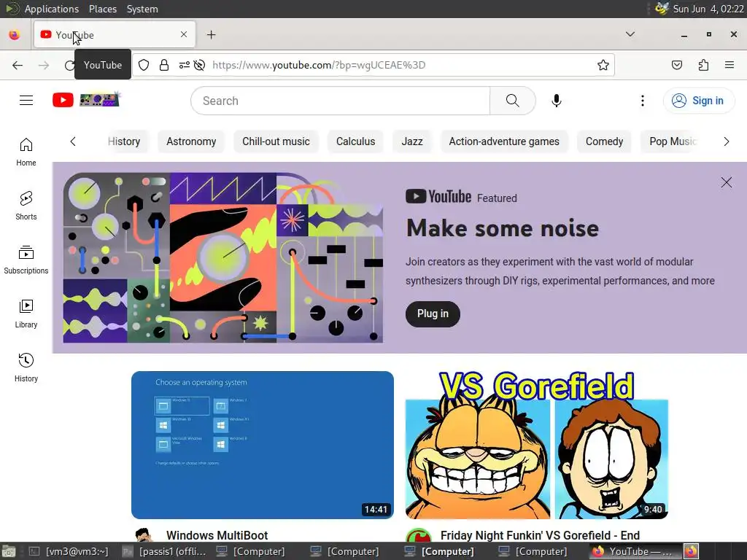
Task: Switch to YouTube Firefox taskbar entry
Action: 634,551
